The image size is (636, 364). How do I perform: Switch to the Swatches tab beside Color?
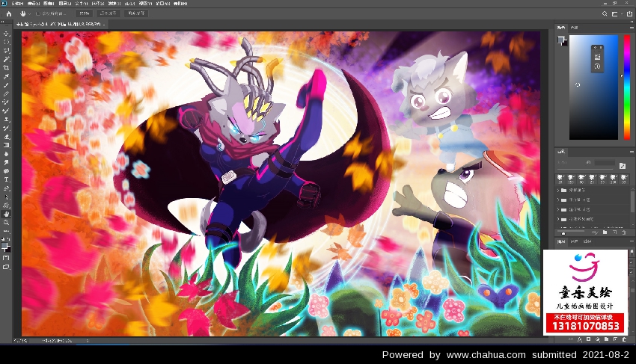click(574, 28)
